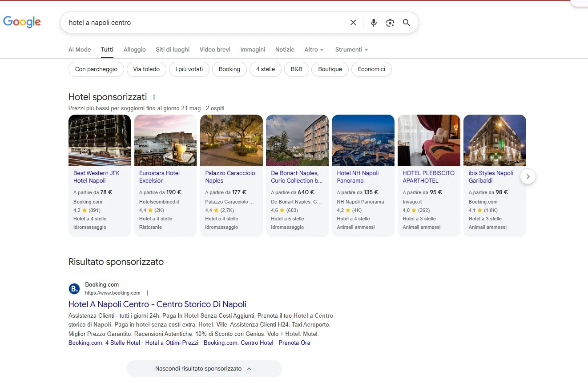Viewport: 588px width, 383px height.
Task: Filter by 4 stelle chip
Action: pos(266,69)
